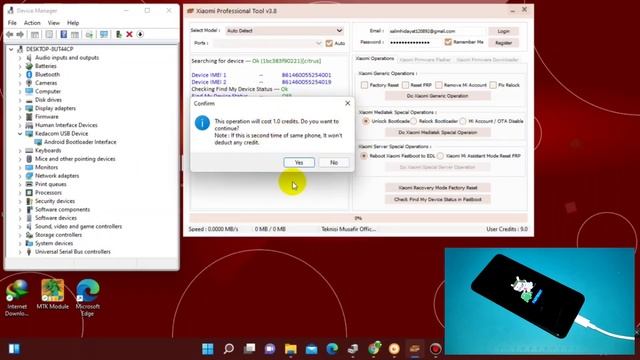Click No in the Confirm dialog
640x360 pixels.
(334, 162)
